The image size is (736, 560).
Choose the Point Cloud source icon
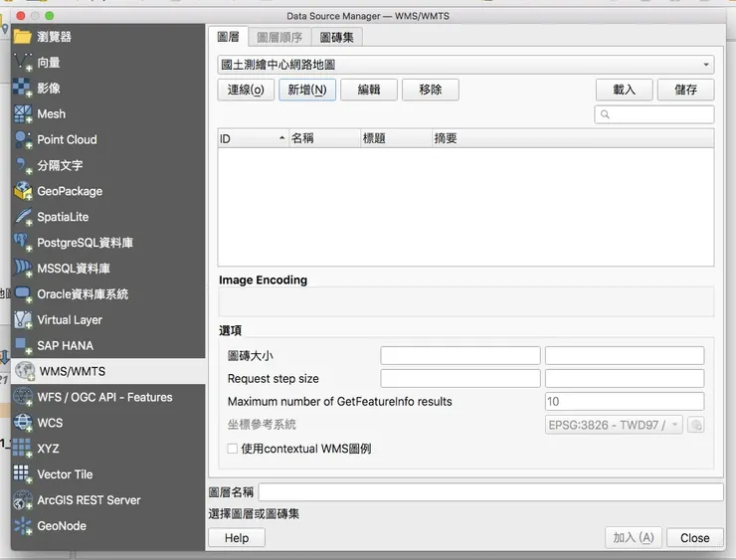[x=23, y=140]
